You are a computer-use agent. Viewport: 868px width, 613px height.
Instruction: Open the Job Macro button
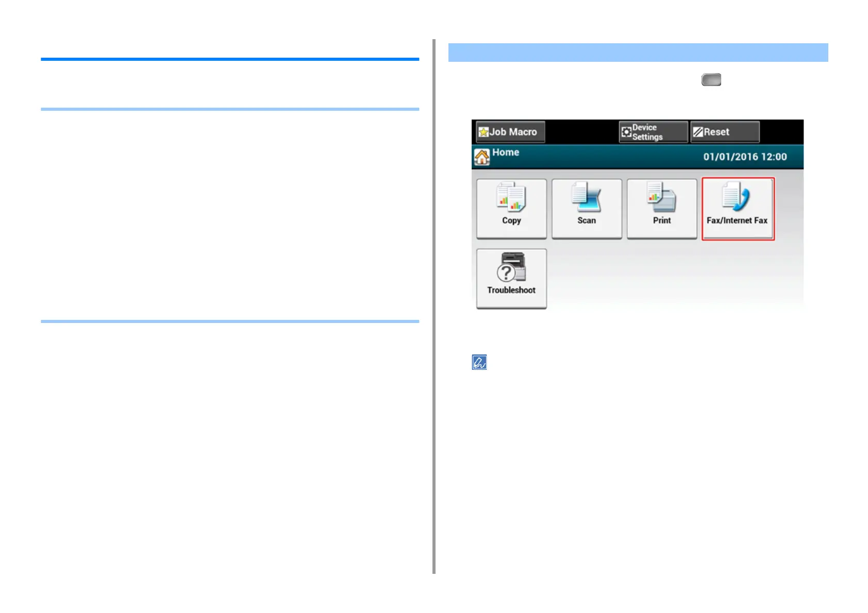pyautogui.click(x=510, y=132)
